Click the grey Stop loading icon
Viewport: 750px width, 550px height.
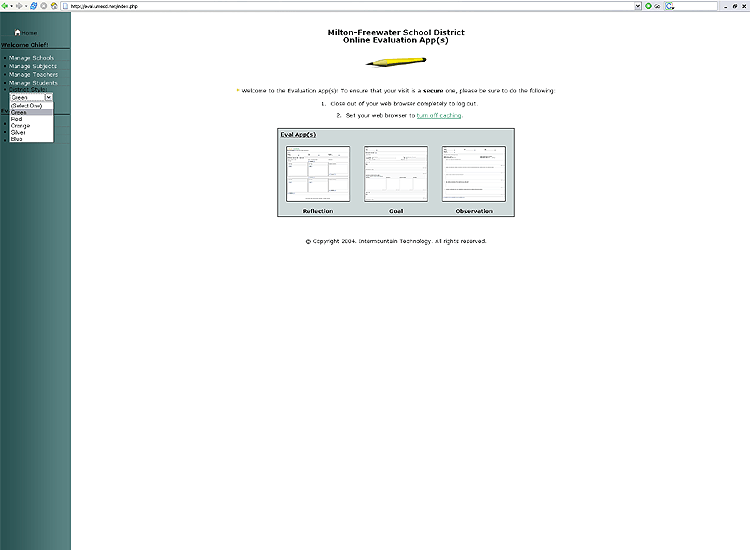tap(44, 6)
